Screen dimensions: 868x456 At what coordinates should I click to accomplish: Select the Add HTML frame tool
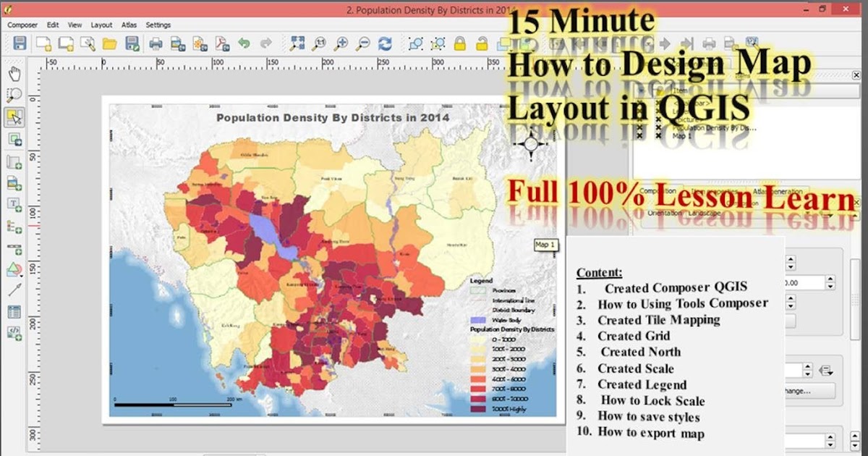click(14, 333)
